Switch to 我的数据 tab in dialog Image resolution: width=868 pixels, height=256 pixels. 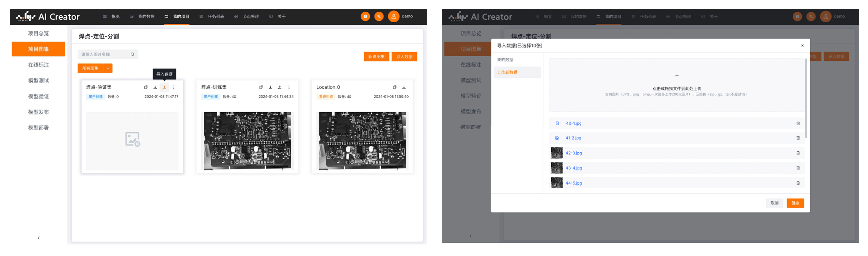pos(505,60)
